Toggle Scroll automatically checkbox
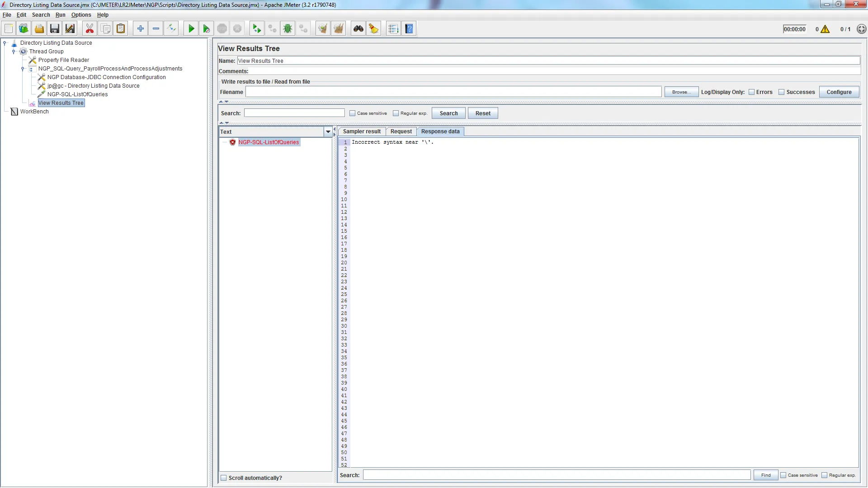 tap(224, 478)
